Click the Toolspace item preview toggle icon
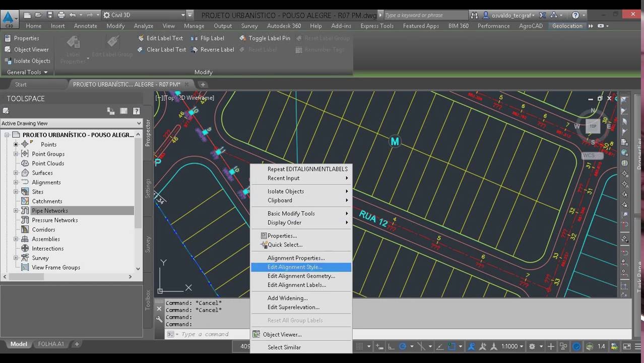The image size is (644, 363). [x=111, y=111]
